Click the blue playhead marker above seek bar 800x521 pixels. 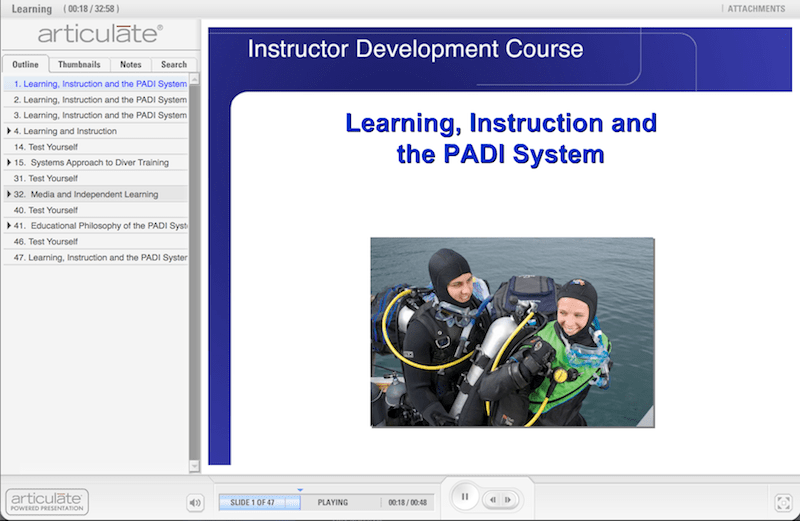300,490
